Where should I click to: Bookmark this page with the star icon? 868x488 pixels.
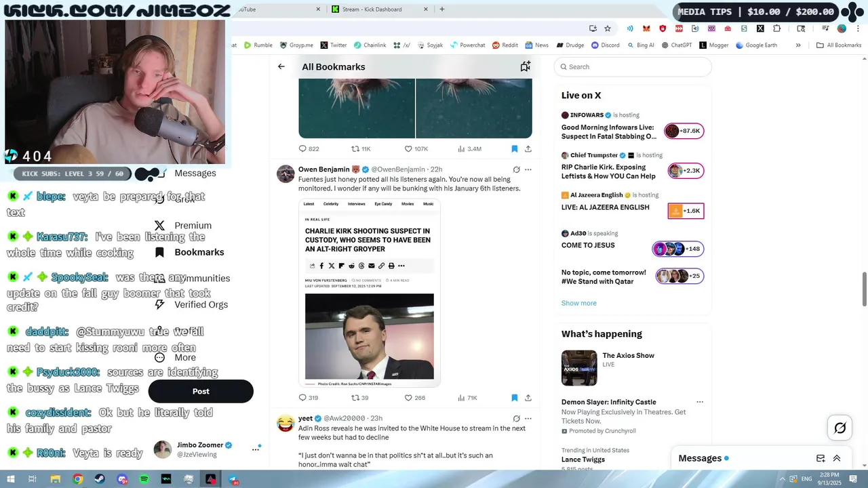point(608,28)
